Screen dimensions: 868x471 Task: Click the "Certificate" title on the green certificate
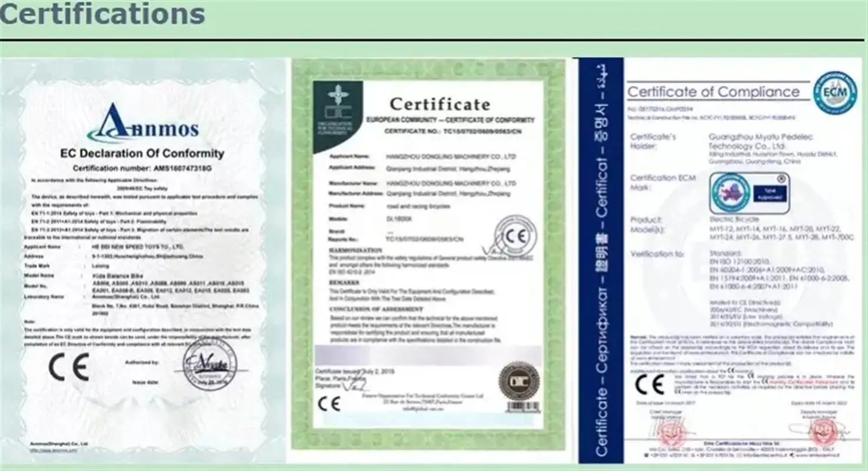[440, 104]
